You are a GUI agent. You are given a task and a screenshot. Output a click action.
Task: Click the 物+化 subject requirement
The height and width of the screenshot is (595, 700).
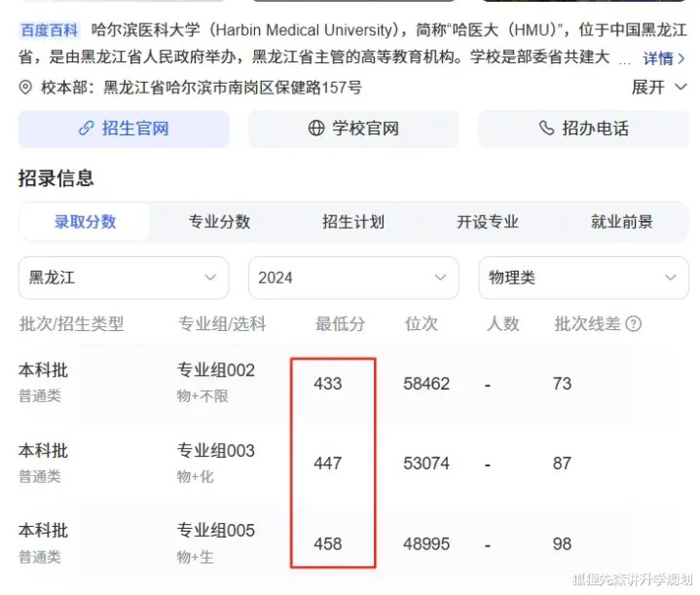tap(195, 476)
